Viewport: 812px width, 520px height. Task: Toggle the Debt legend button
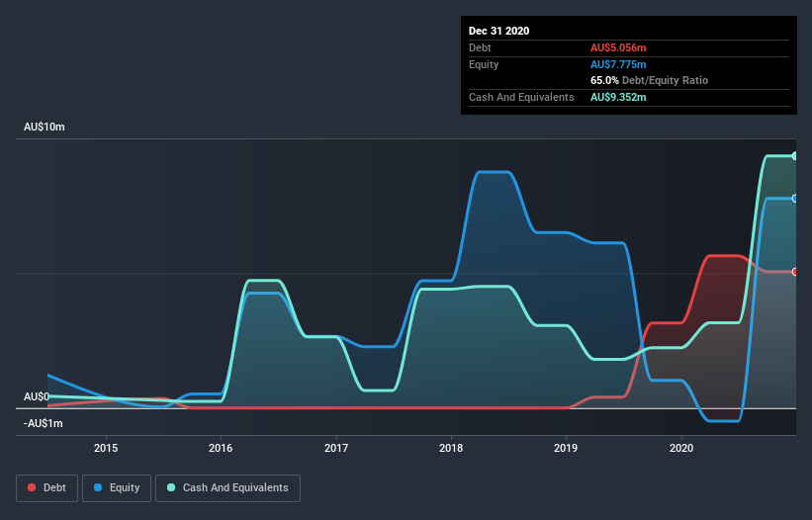pos(47,488)
